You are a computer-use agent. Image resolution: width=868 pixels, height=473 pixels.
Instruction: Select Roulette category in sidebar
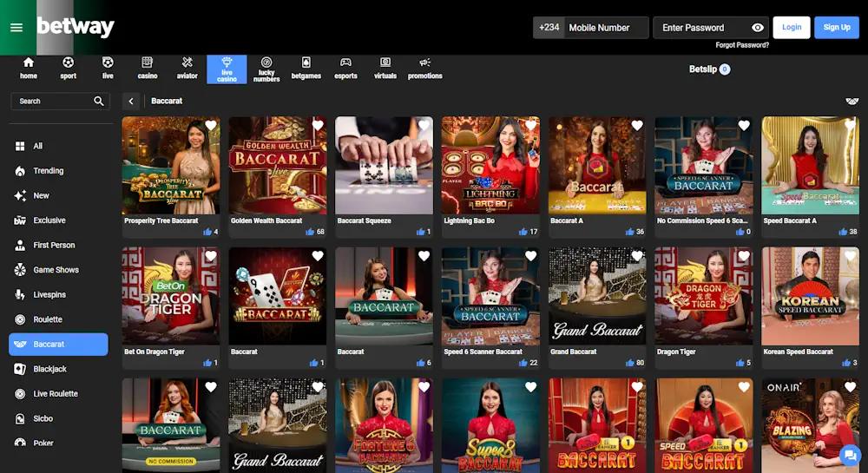coord(59,319)
